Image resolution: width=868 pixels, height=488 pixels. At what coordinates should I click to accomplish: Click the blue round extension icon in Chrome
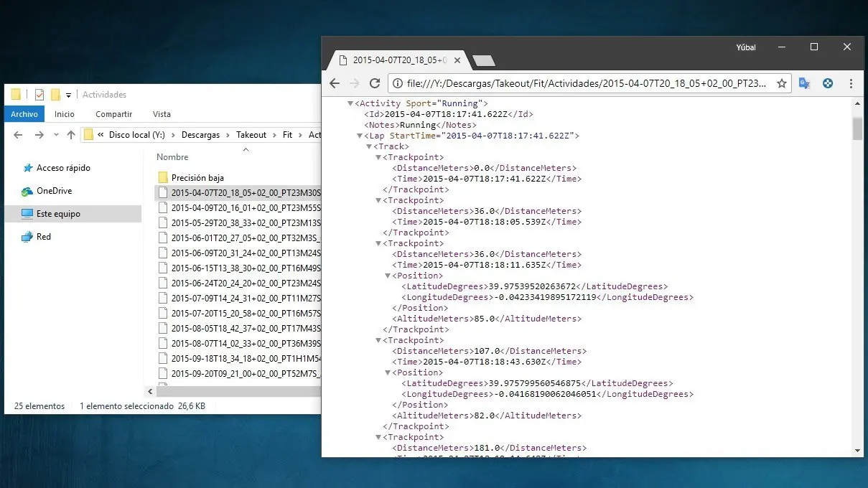828,83
